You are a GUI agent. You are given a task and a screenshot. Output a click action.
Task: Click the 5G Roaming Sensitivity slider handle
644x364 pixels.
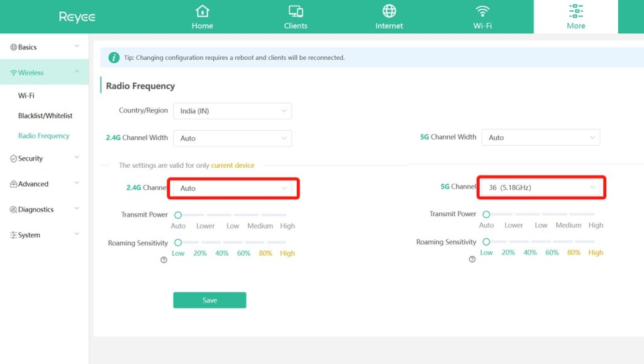pos(486,241)
